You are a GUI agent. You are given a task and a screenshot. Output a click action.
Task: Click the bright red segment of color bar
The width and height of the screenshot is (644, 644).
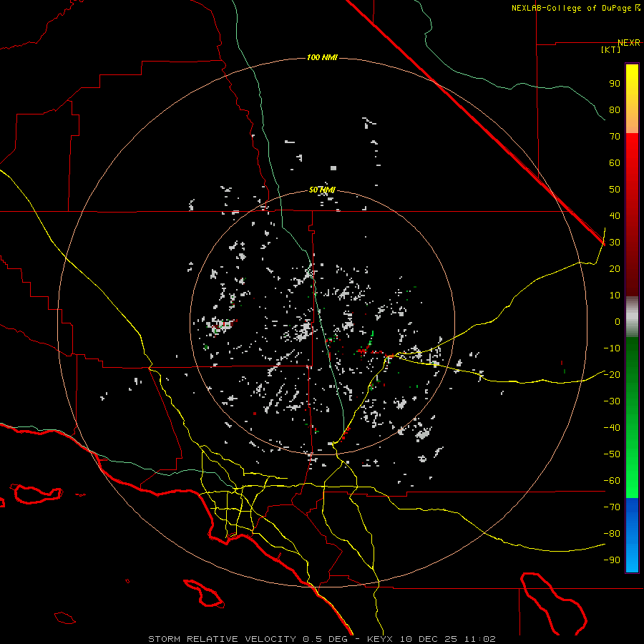click(632, 215)
